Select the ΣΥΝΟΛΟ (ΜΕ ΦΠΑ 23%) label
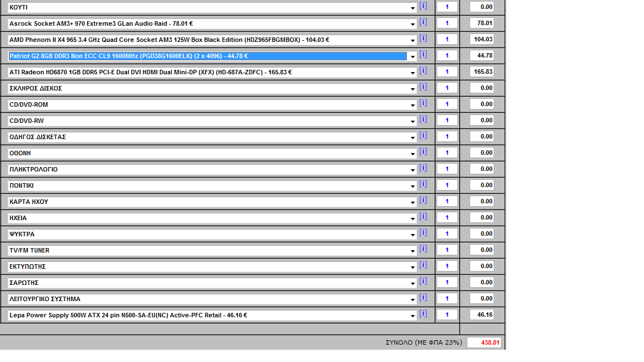The image size is (644, 362). point(424,342)
